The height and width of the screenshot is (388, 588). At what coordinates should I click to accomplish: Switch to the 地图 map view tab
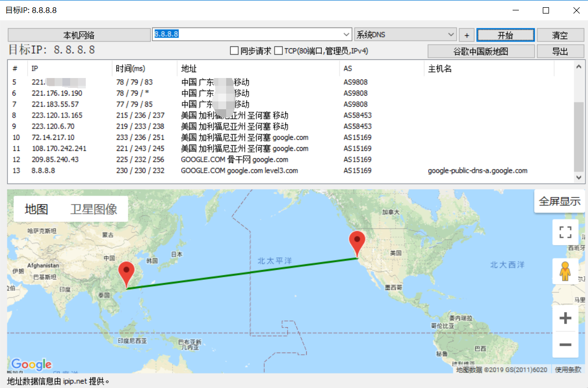36,209
